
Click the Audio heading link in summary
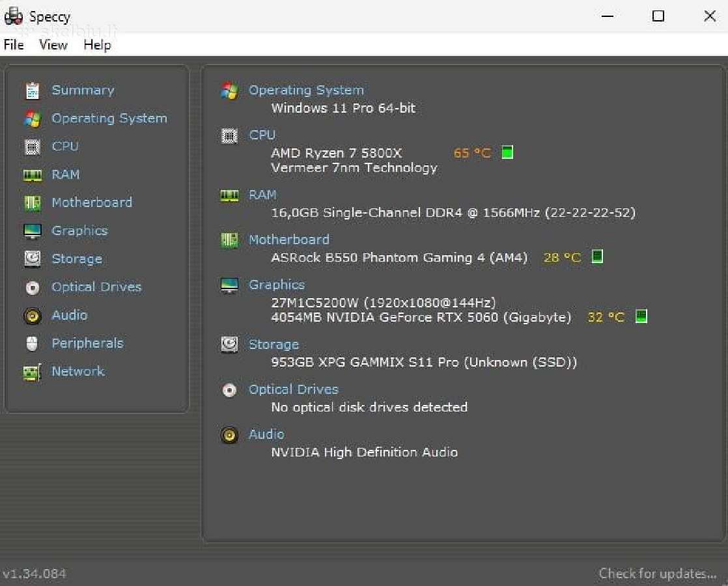[266, 435]
